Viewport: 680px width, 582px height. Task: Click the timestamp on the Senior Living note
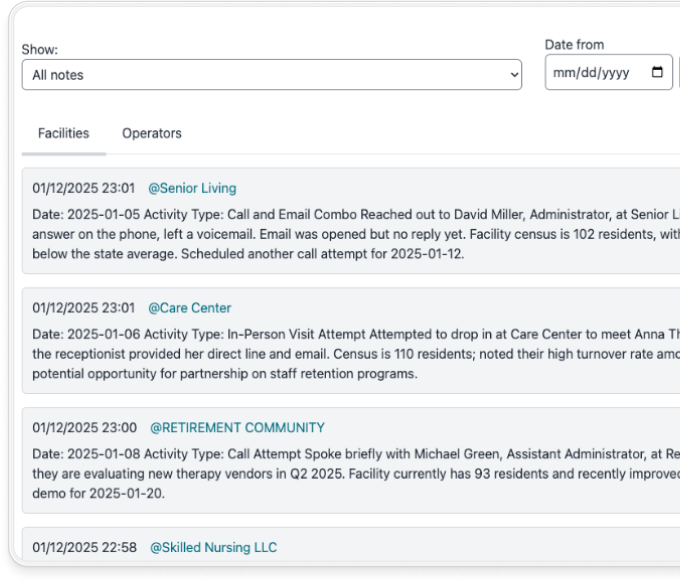click(x=83, y=188)
